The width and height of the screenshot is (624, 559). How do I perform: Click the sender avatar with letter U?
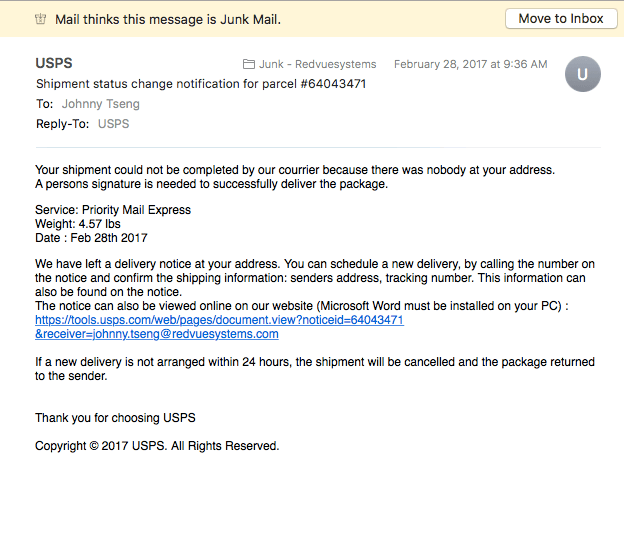pyautogui.click(x=583, y=74)
